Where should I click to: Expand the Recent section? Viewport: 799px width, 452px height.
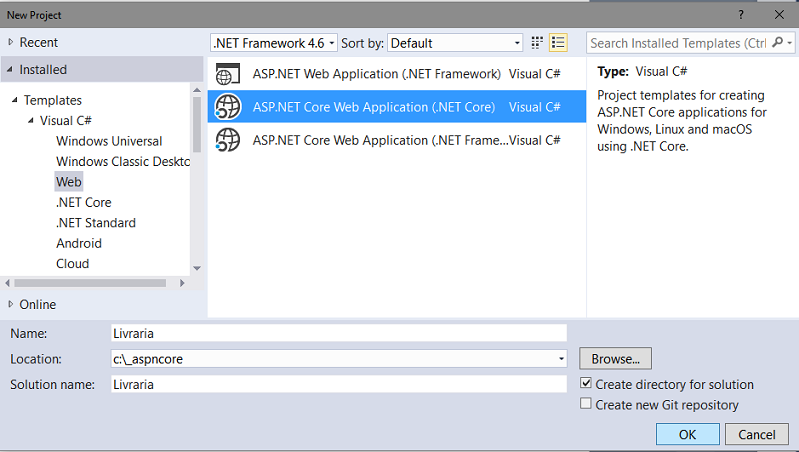coord(10,42)
